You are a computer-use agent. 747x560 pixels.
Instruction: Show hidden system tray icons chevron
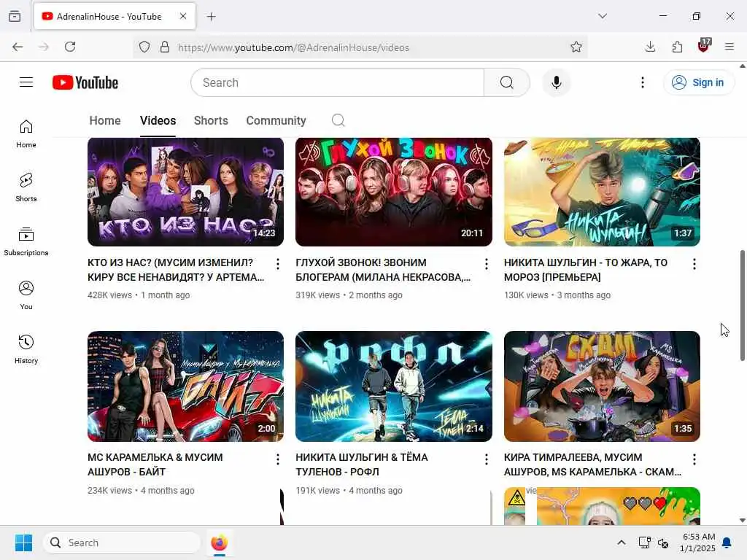[622, 542]
